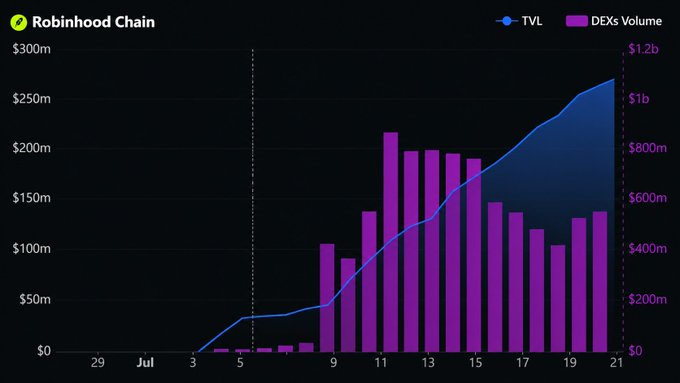Click the $0 left axis label
This screenshot has width=680, height=383.
point(44,351)
